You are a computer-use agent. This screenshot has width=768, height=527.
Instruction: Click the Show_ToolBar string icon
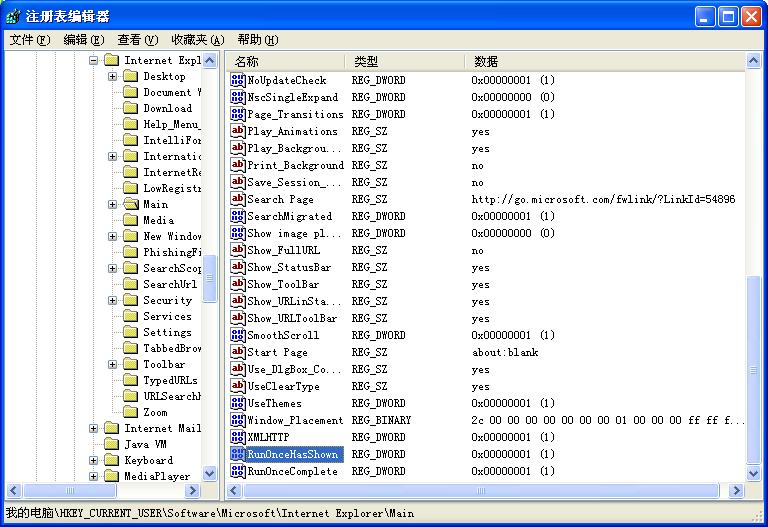[x=238, y=284]
